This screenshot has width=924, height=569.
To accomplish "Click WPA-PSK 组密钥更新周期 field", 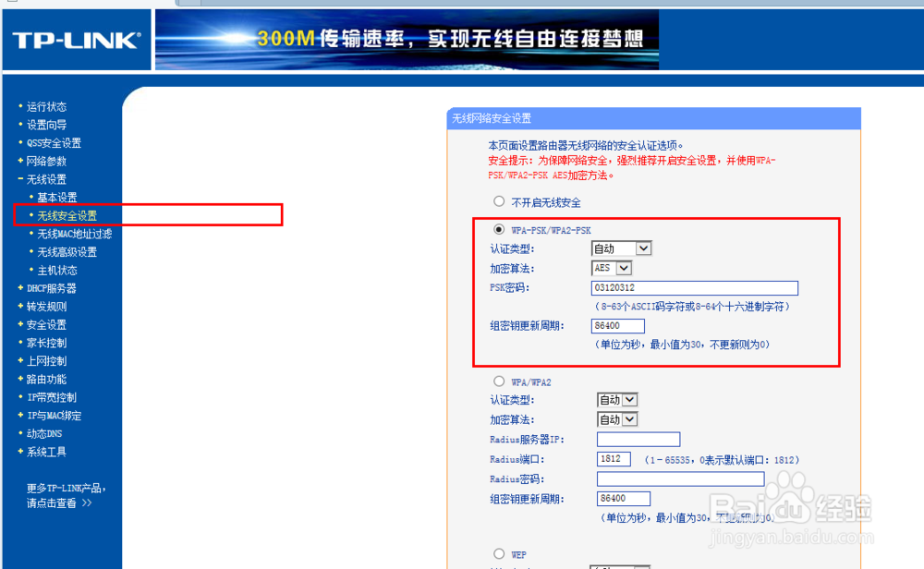I will pyautogui.click(x=617, y=326).
